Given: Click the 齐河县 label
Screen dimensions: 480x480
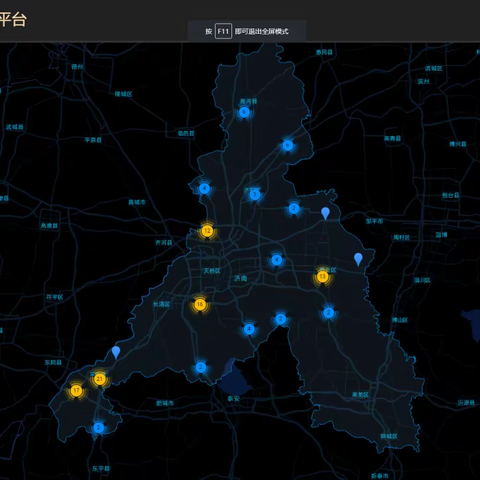Looking at the screenshot, I should [x=164, y=243].
